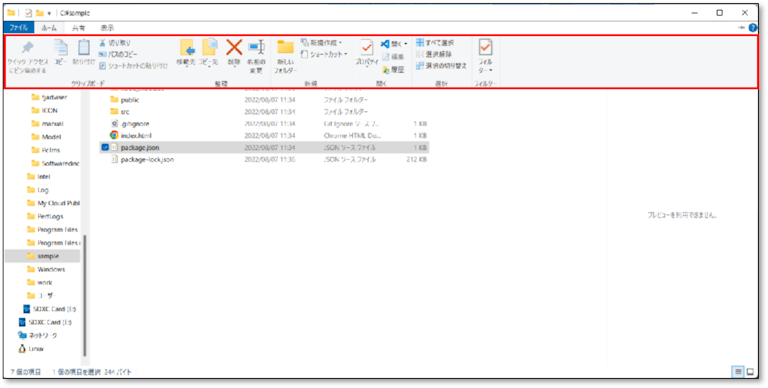Select the public folder in file list

130,99
